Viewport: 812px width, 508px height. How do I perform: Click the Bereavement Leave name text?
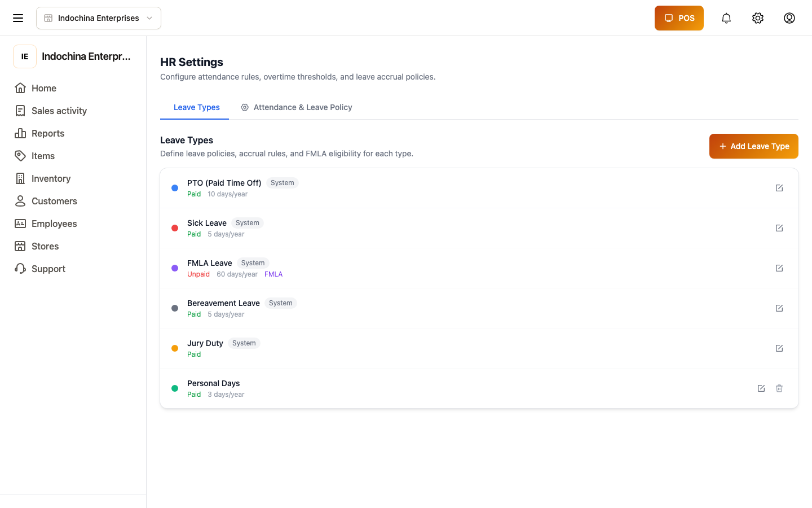tap(223, 303)
